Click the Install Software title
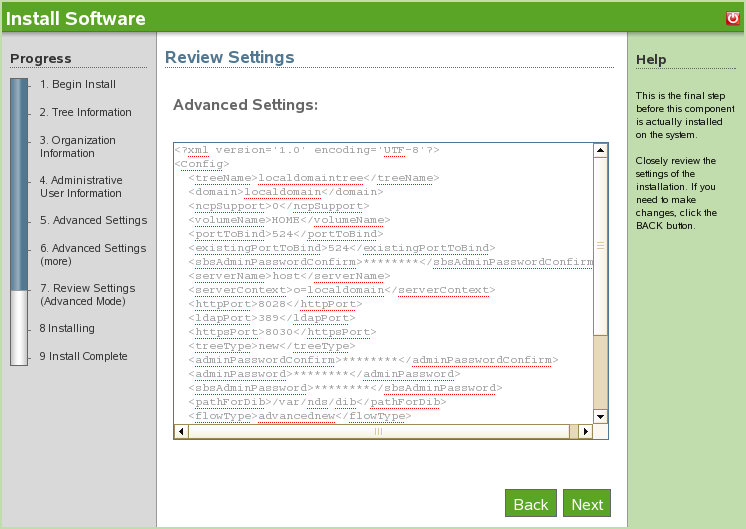The height and width of the screenshot is (529, 746). click(76, 19)
